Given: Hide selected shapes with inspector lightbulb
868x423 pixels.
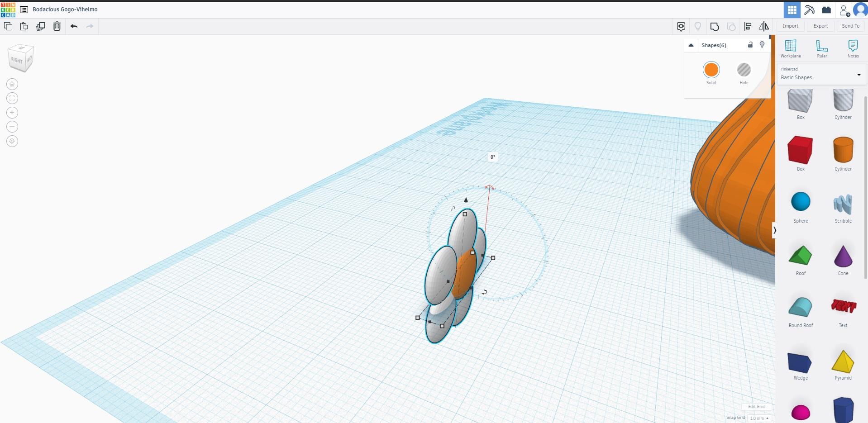Looking at the screenshot, I should pos(762,45).
